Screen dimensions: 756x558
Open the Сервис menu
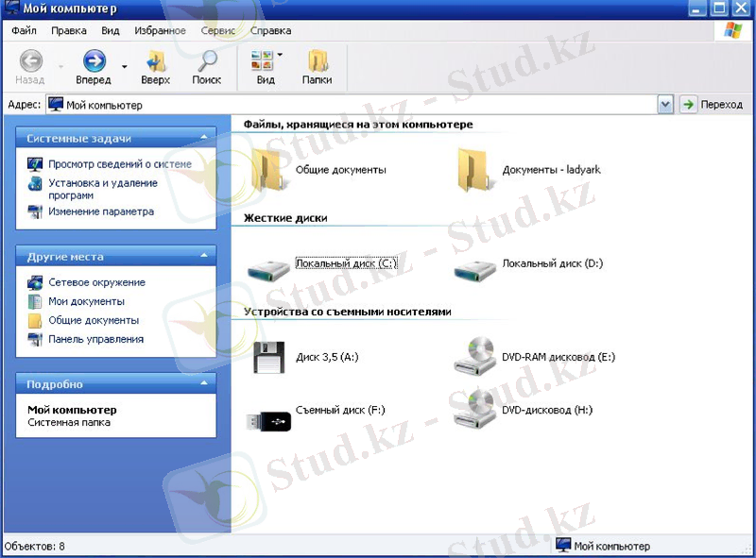pyautogui.click(x=217, y=30)
